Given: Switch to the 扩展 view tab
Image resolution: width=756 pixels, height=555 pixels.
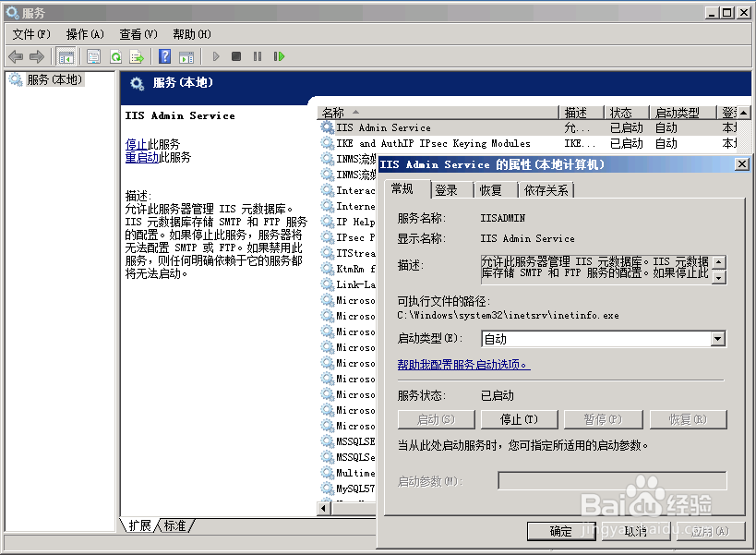Looking at the screenshot, I should (139, 525).
